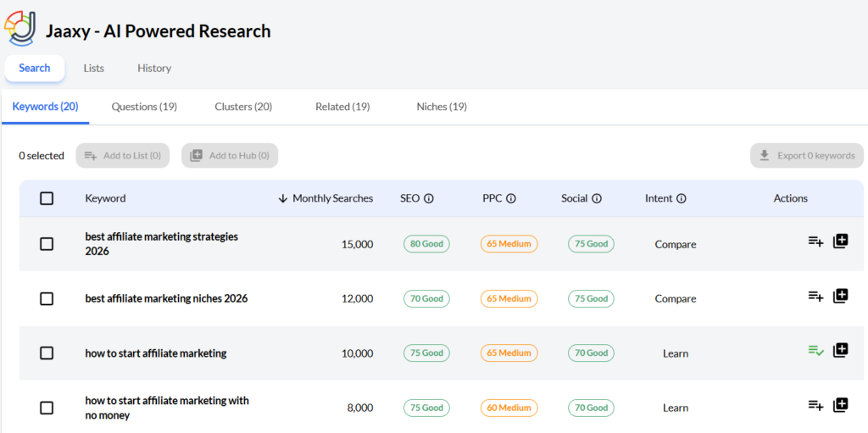Click the 15,000 monthly searches value
Viewport: 868px width, 433px height.
(x=358, y=244)
